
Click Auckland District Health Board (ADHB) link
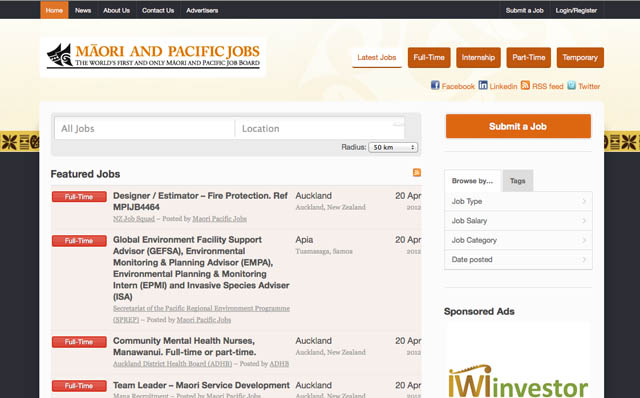(172, 364)
